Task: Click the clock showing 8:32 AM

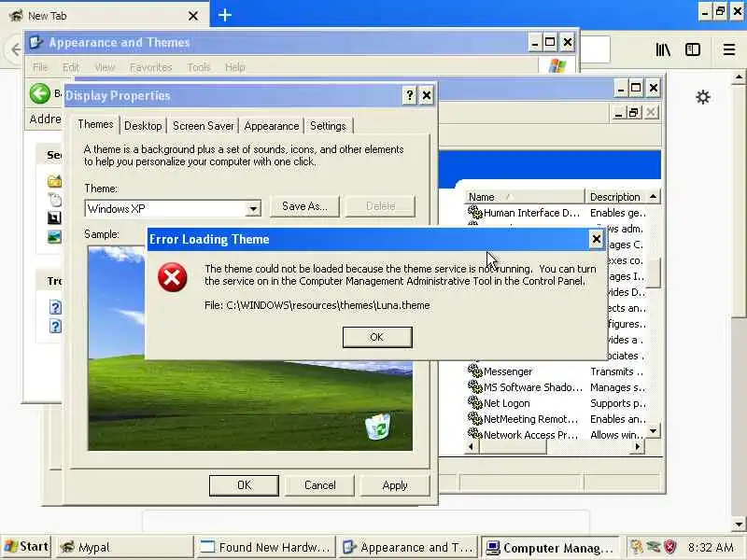Action: point(711,547)
